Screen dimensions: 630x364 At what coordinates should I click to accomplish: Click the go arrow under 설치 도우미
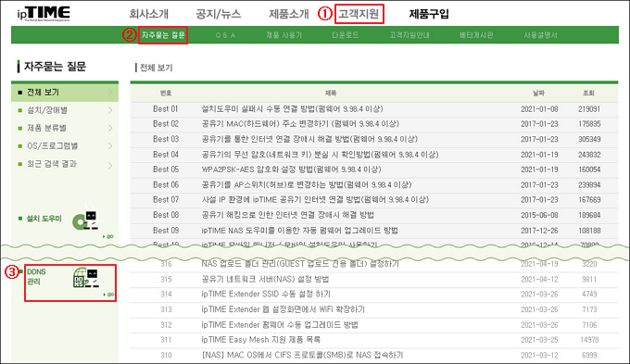click(x=108, y=236)
